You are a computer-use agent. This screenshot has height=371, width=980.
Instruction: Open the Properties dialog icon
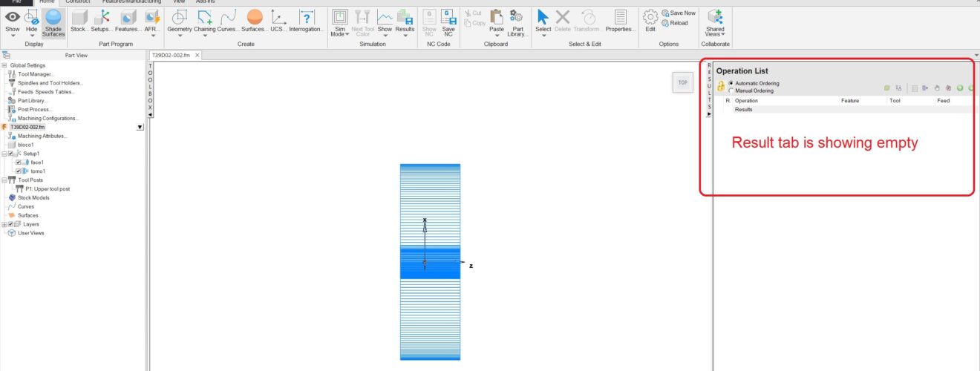(621, 22)
